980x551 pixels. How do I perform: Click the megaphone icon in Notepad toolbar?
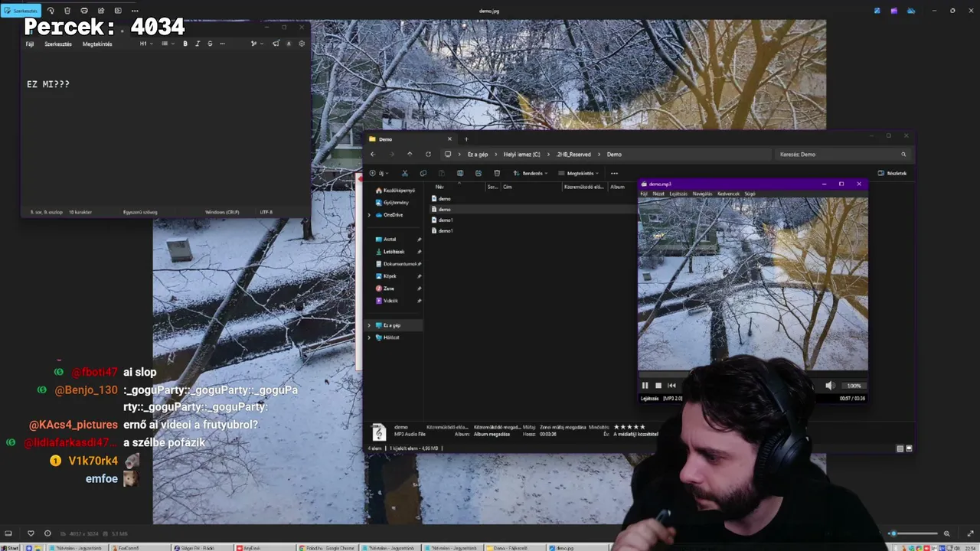tap(276, 44)
